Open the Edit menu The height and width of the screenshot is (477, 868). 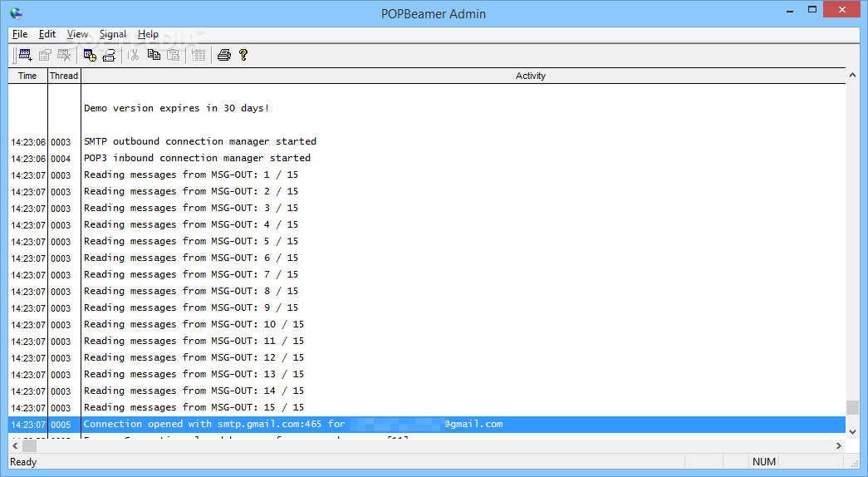tap(47, 34)
